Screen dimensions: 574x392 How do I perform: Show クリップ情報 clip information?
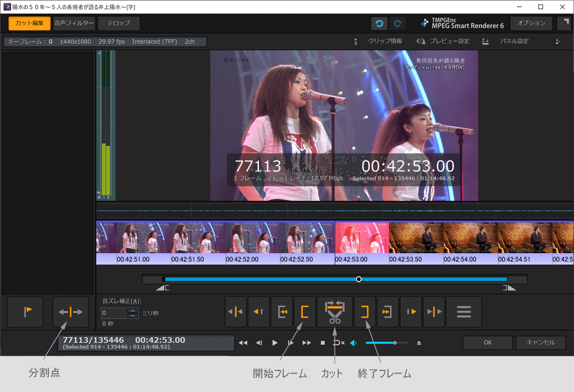[378, 41]
